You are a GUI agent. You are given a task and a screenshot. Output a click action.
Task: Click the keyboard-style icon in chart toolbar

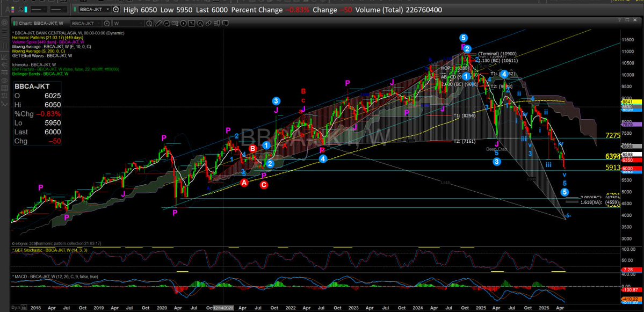point(175,23)
